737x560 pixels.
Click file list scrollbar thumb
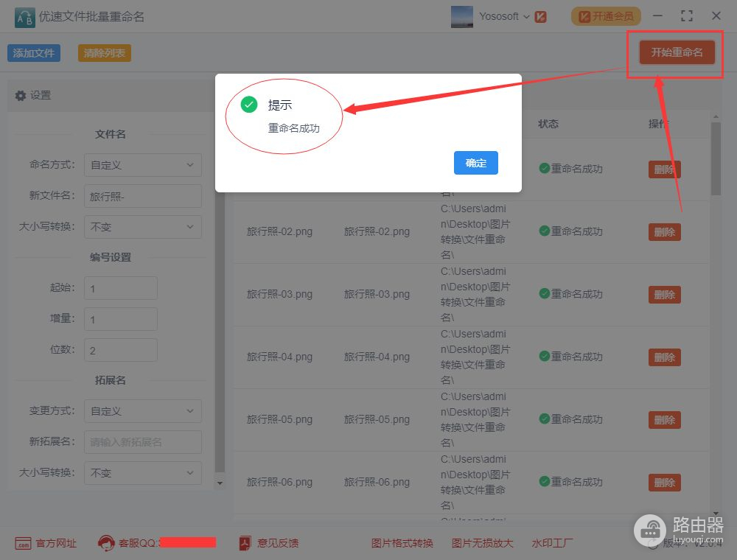(x=716, y=159)
